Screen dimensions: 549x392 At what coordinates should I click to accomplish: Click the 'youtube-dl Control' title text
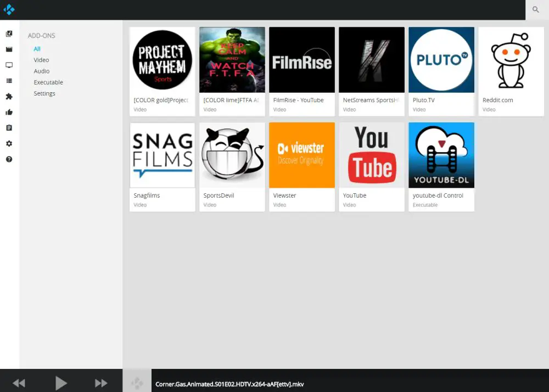(x=438, y=195)
